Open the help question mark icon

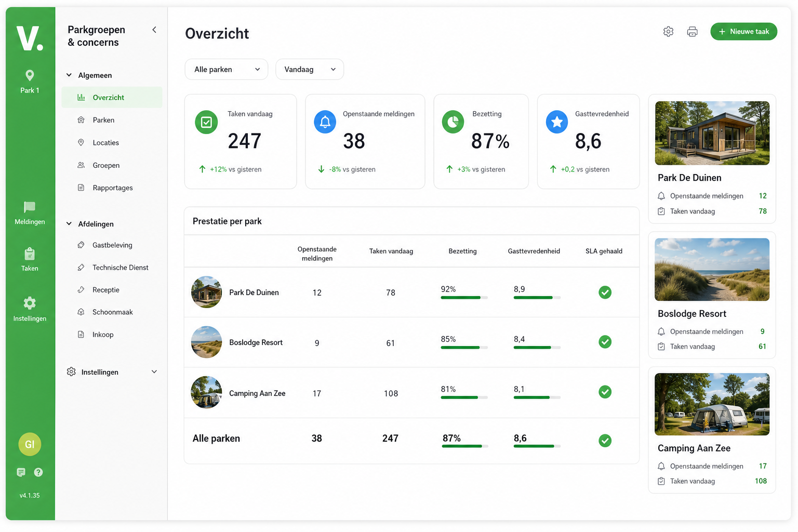click(38, 472)
